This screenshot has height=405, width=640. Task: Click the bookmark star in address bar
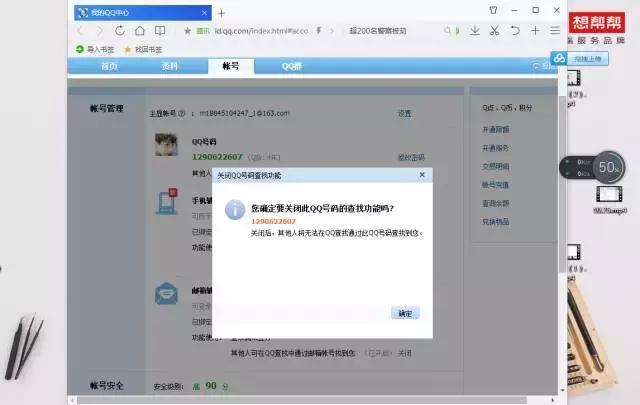(x=187, y=31)
